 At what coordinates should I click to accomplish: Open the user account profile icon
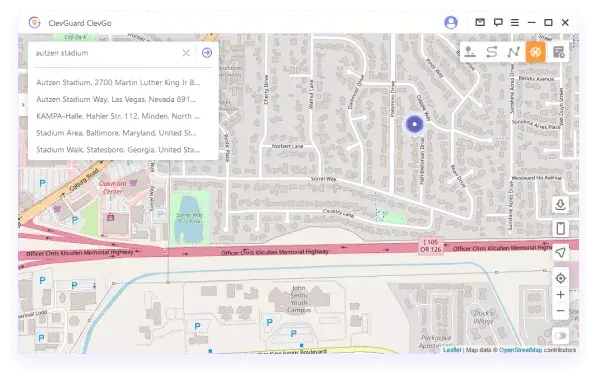[x=451, y=22]
